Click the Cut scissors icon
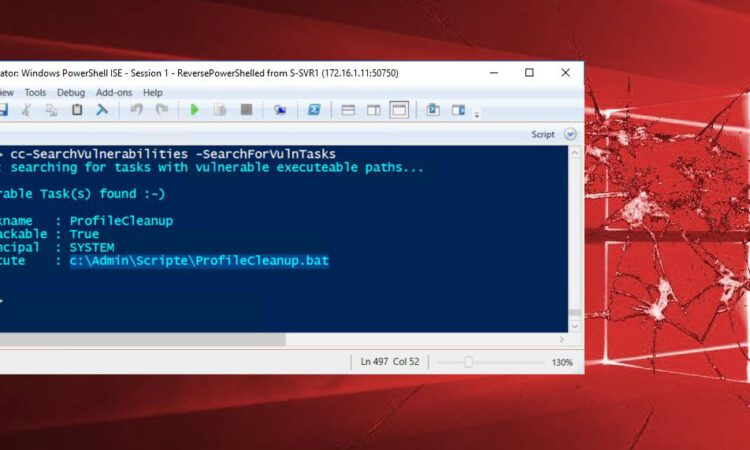 click(26, 110)
